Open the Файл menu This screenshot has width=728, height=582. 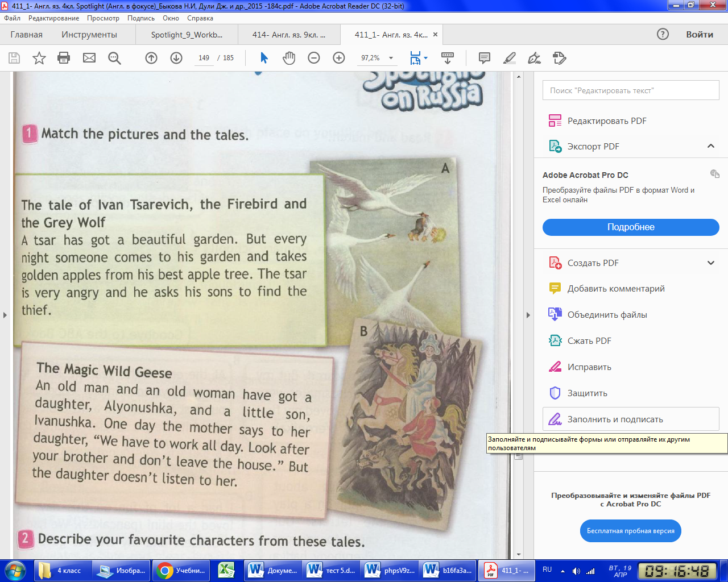point(12,18)
